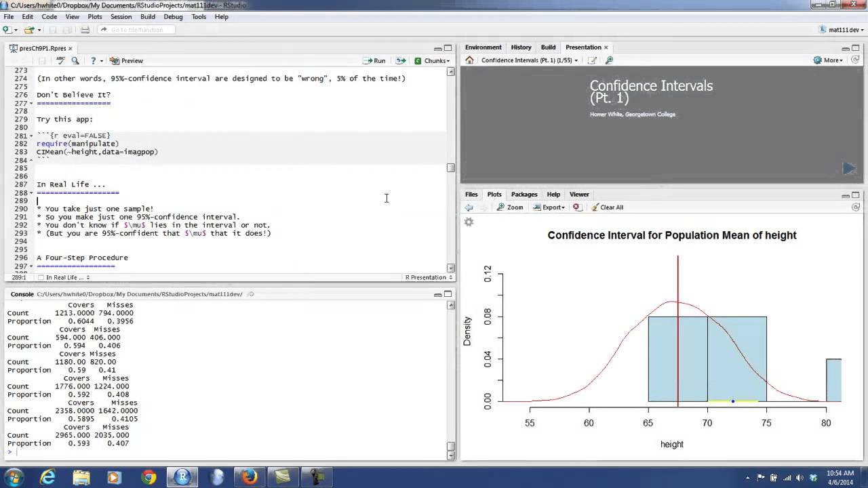Collapse the code chunk at line 281
Image resolution: width=868 pixels, height=488 pixels.
(31, 136)
